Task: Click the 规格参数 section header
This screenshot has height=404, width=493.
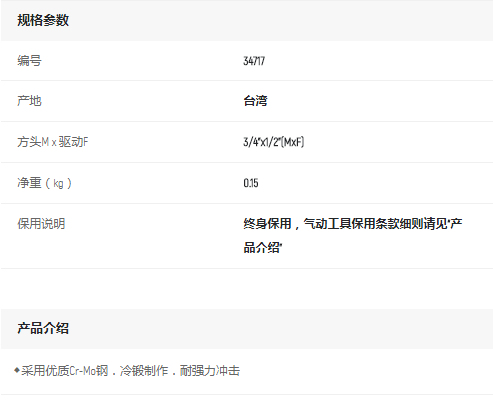Action: tap(43, 20)
